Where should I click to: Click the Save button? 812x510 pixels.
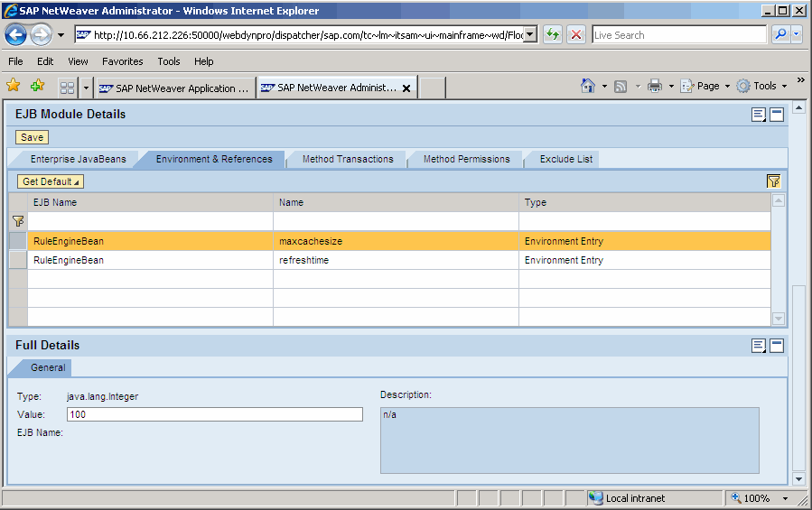[x=33, y=137]
